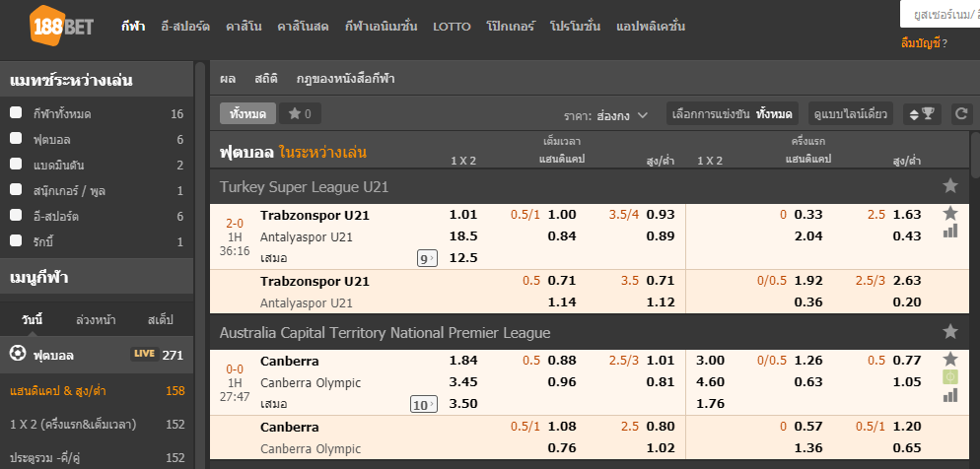This screenshot has height=469, width=980.
Task: Bet Canberra win odds 1.84
Action: click(x=463, y=361)
